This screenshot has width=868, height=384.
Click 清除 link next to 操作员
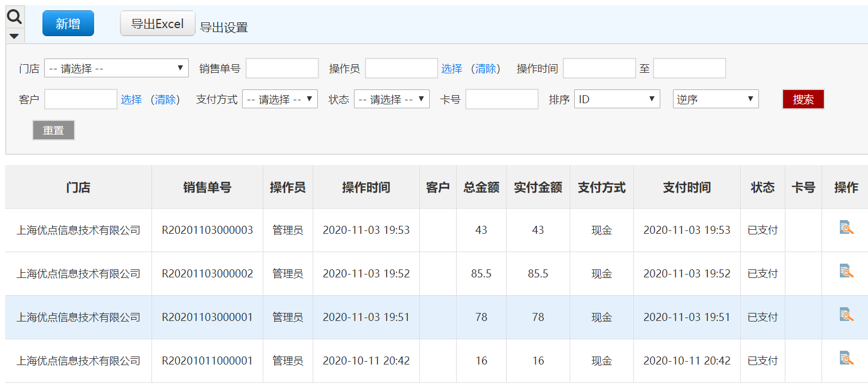tap(485, 68)
